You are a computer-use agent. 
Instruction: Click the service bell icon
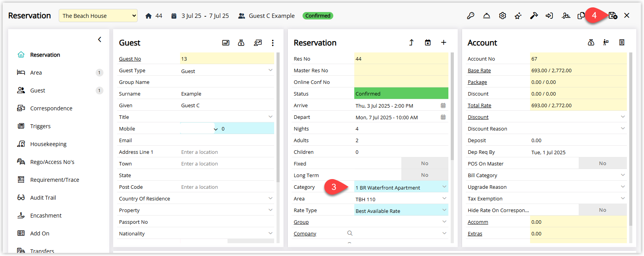[x=486, y=16]
